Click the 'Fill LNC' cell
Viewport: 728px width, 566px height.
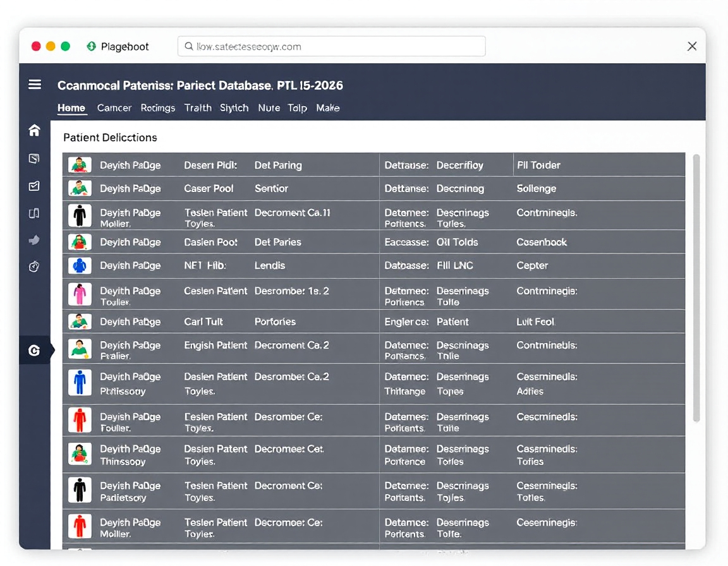pyautogui.click(x=454, y=266)
